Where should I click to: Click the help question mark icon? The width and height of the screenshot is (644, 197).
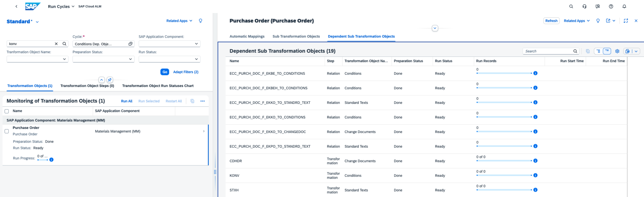[611, 6]
